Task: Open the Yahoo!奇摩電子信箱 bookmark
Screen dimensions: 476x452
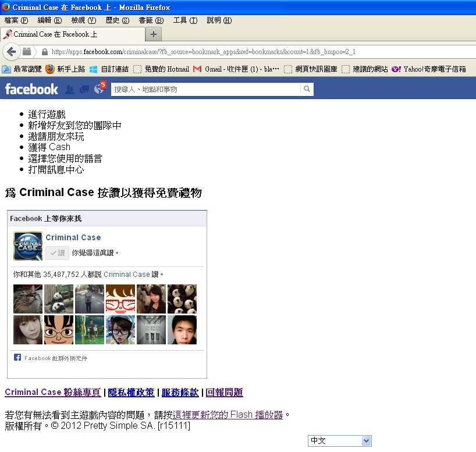Action: tap(429, 69)
